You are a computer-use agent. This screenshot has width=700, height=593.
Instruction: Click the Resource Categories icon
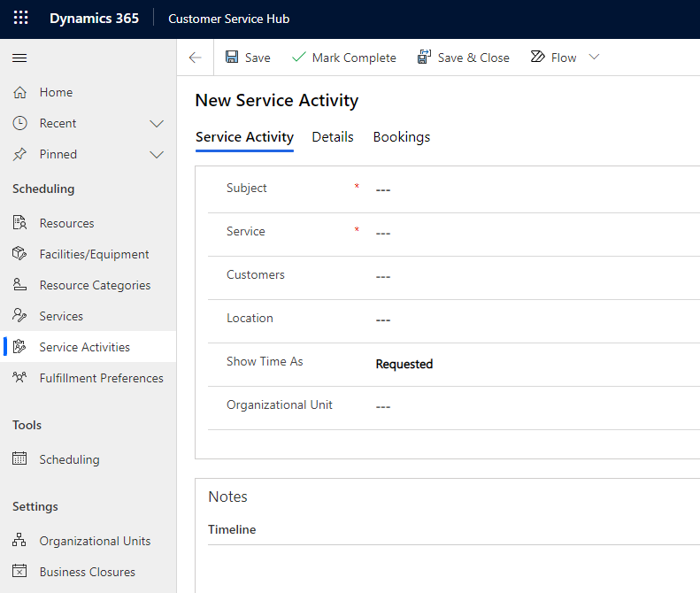click(x=19, y=284)
